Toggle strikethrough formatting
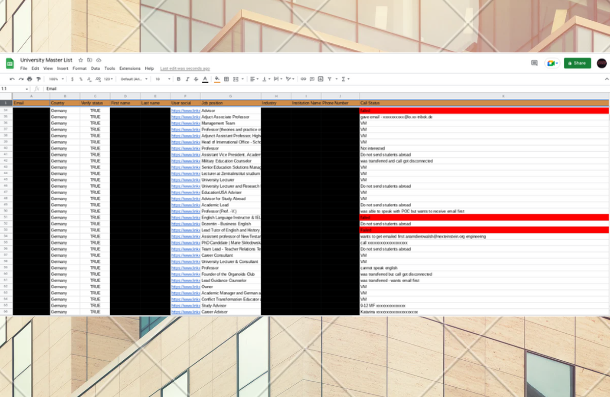This screenshot has width=610, height=397. pyautogui.click(x=196, y=79)
